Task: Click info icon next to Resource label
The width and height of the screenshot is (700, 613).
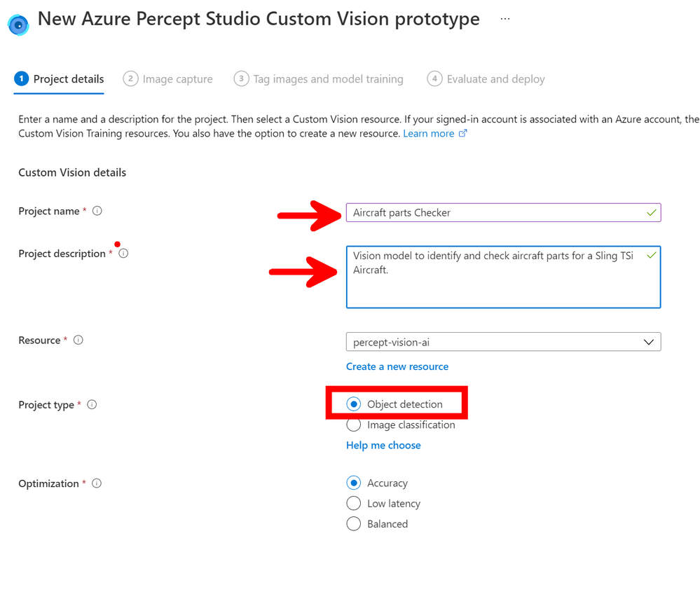Action: (78, 340)
